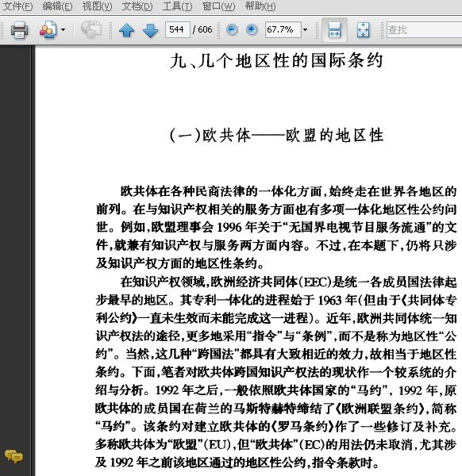Screen dimensions: 462x476
Task: Expand the collaborate icon's dropdown arrow
Action: tap(64, 30)
